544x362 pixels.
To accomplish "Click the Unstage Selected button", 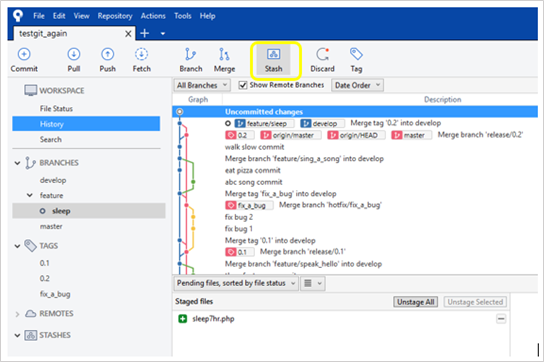I will pyautogui.click(x=475, y=302).
